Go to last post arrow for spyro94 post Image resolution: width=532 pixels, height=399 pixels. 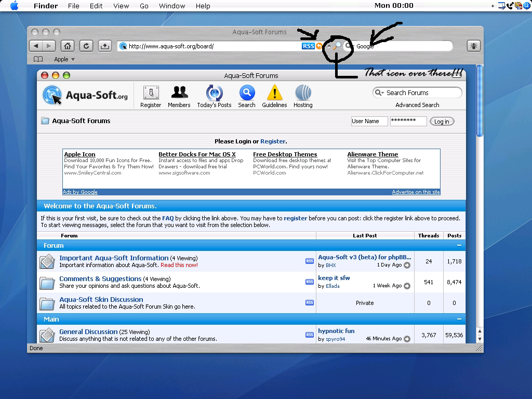(407, 339)
